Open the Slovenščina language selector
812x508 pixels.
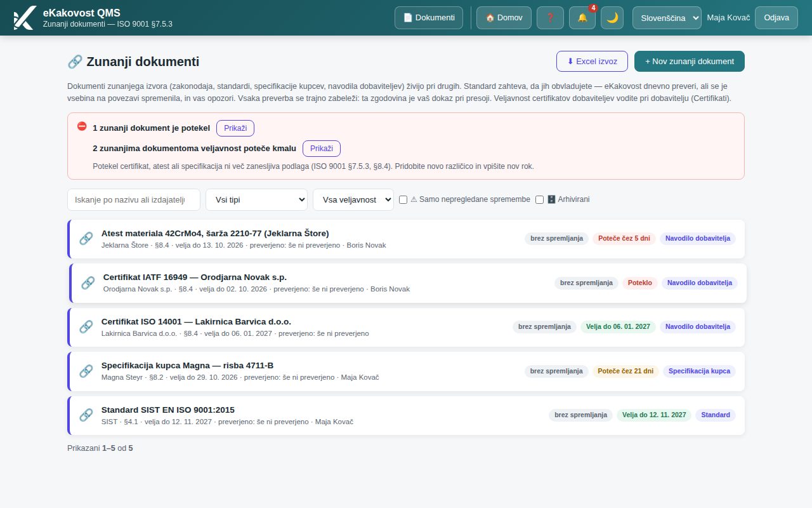point(667,18)
